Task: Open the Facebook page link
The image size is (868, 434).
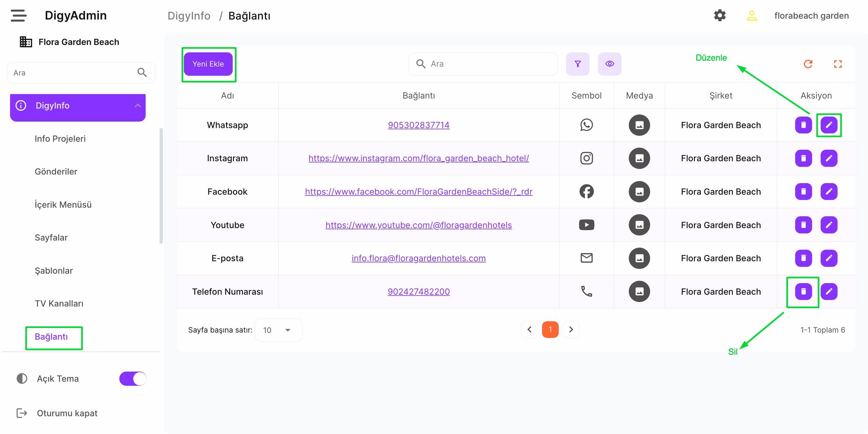Action: [x=418, y=192]
